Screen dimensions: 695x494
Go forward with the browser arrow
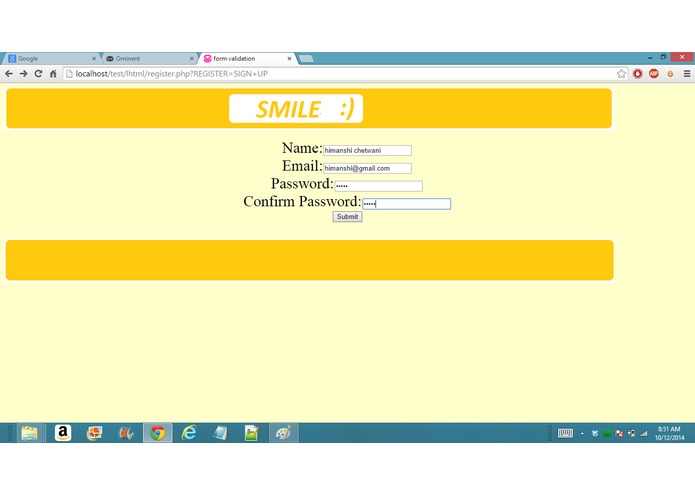[x=23, y=74]
